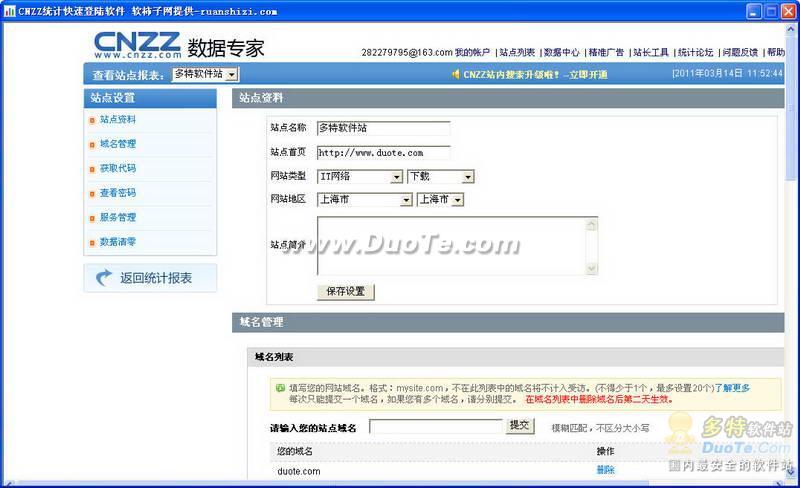This screenshot has height=488, width=800.
Task: Click the 站点名称 input field
Action: tap(384, 128)
